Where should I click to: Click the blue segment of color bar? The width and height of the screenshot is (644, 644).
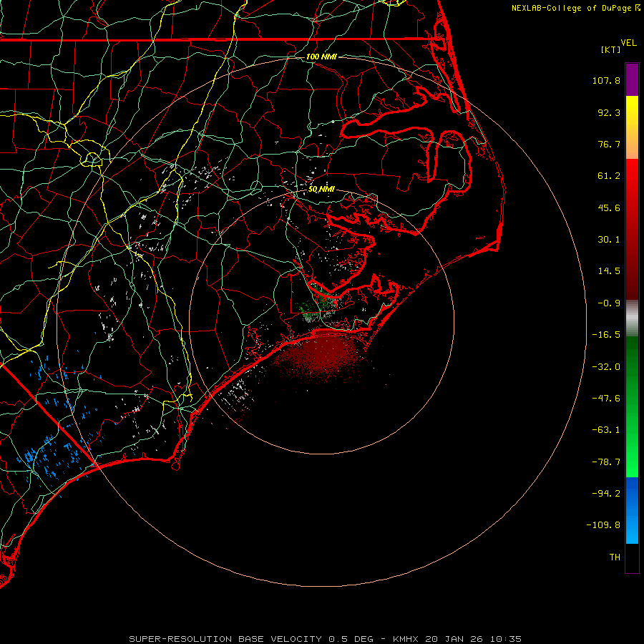tap(632, 510)
